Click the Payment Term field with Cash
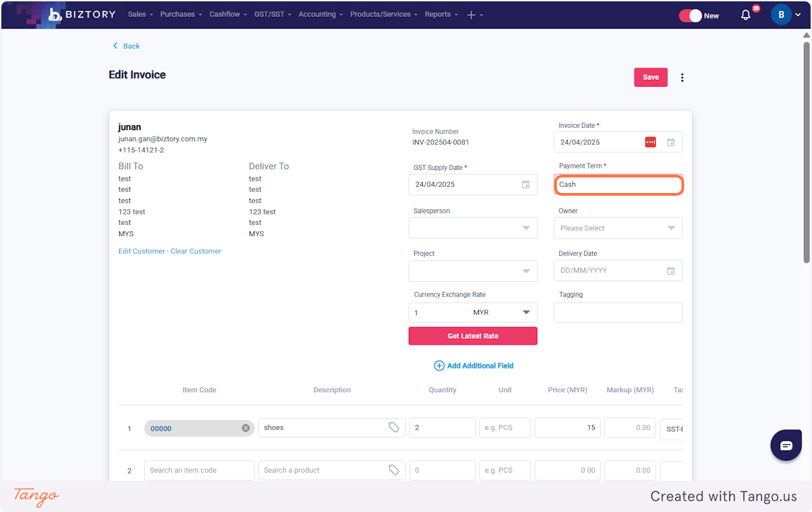812x512 pixels. [618, 184]
